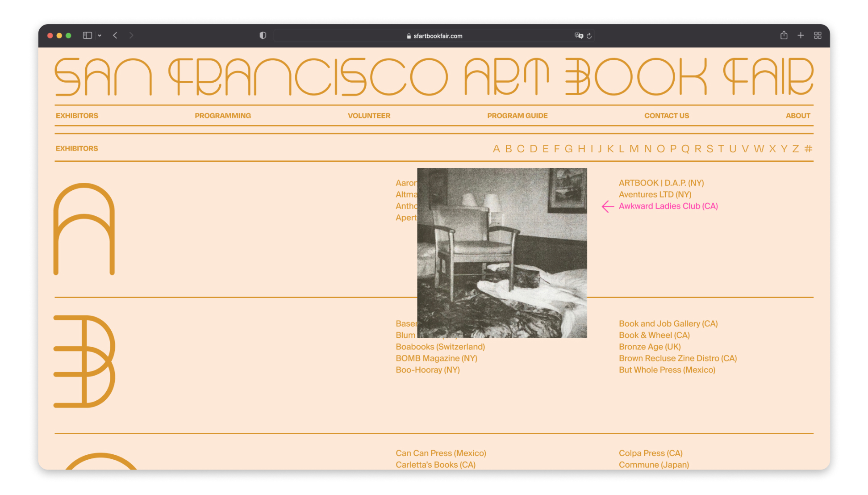Jump to letter Z in alphabet index
868x495 pixels.
(x=796, y=149)
